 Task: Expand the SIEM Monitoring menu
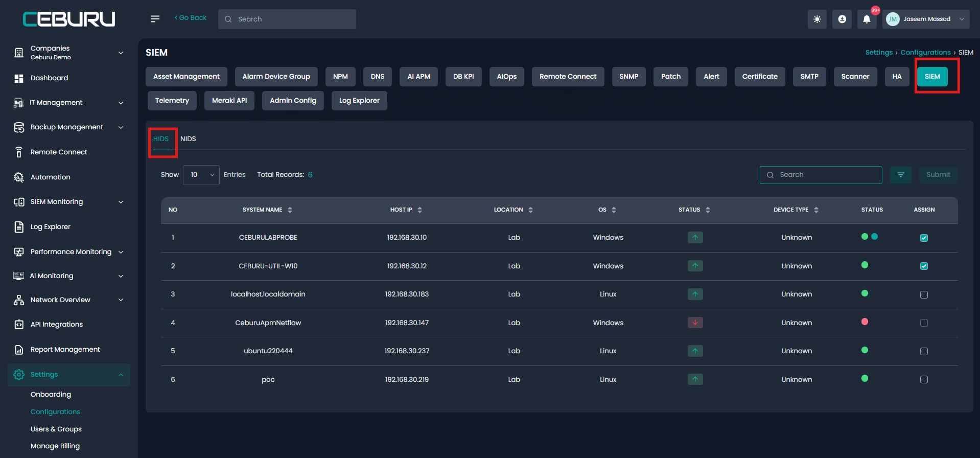click(121, 202)
